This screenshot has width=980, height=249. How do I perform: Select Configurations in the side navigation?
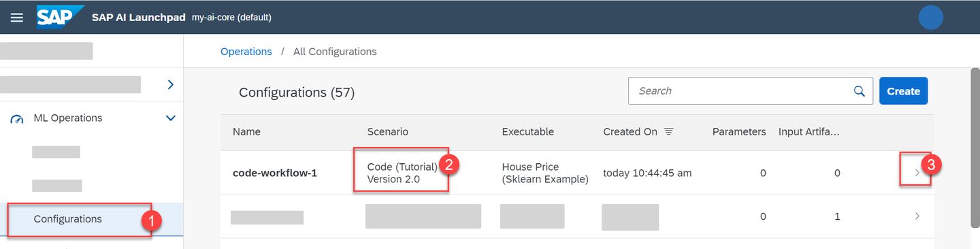(92, 219)
